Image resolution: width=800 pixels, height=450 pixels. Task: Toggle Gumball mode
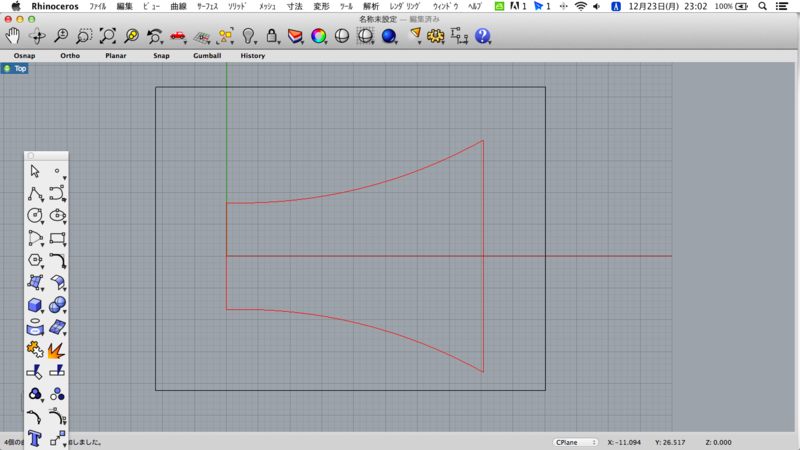[207, 56]
